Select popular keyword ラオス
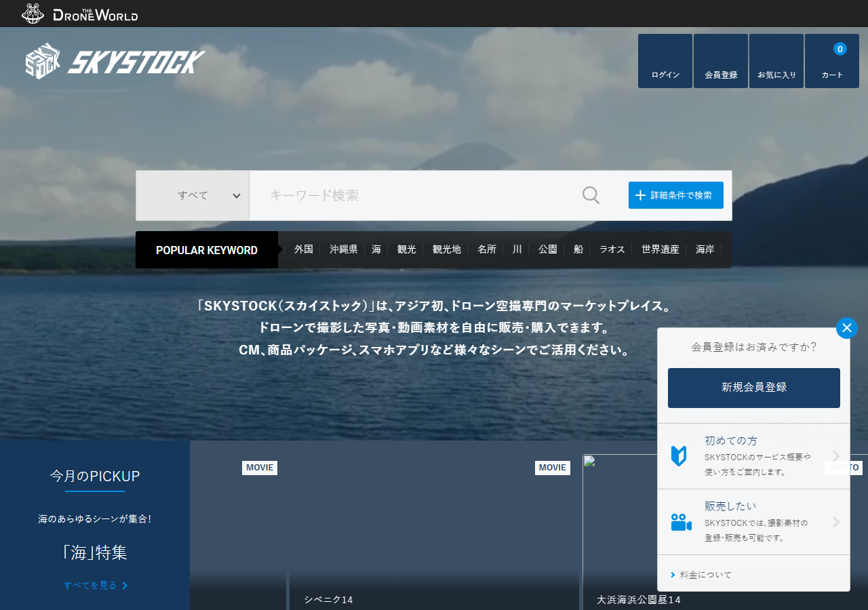868x610 pixels. click(x=612, y=249)
